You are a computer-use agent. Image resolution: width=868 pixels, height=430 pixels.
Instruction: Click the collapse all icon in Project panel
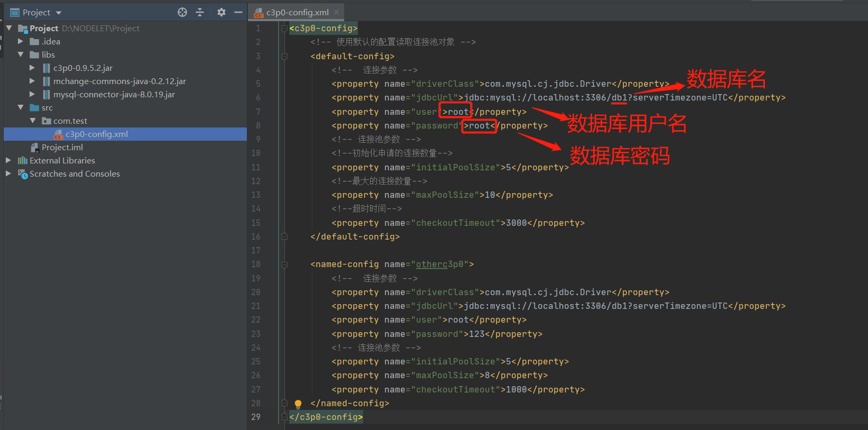pos(200,12)
